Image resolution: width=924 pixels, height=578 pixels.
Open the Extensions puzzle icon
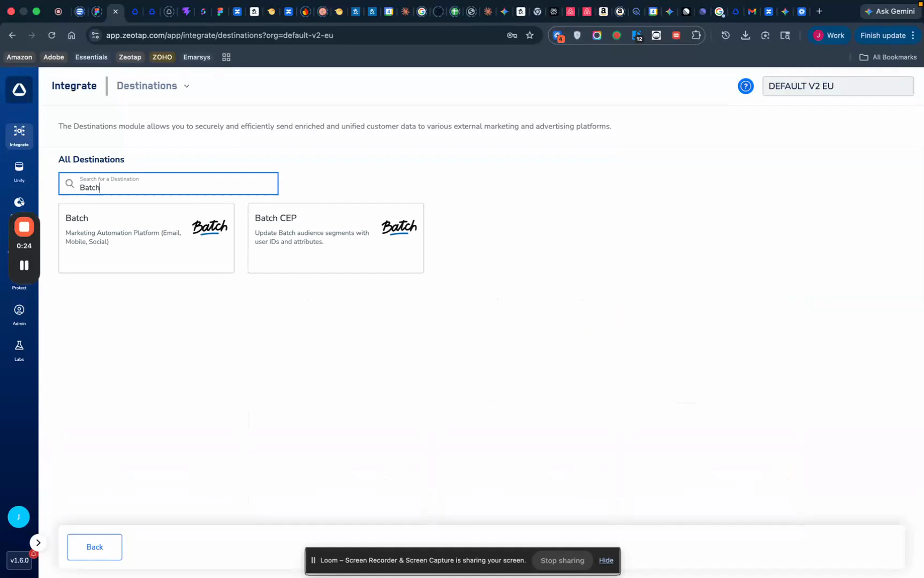[696, 35]
